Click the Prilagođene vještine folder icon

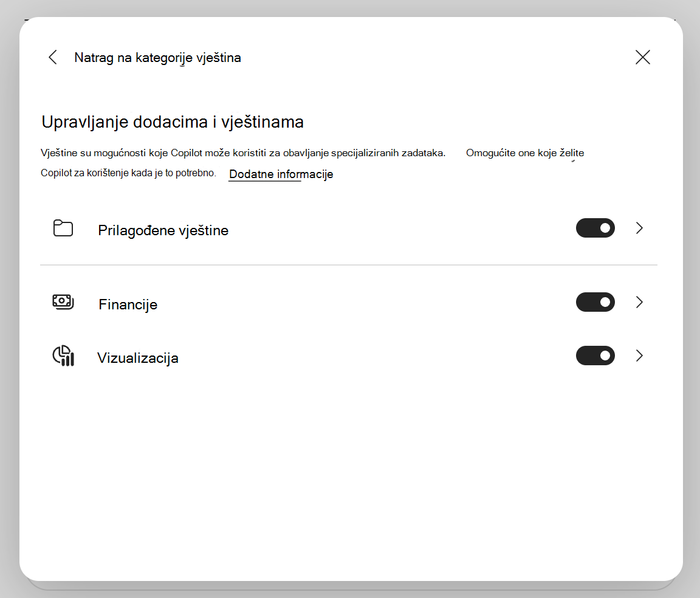63,229
